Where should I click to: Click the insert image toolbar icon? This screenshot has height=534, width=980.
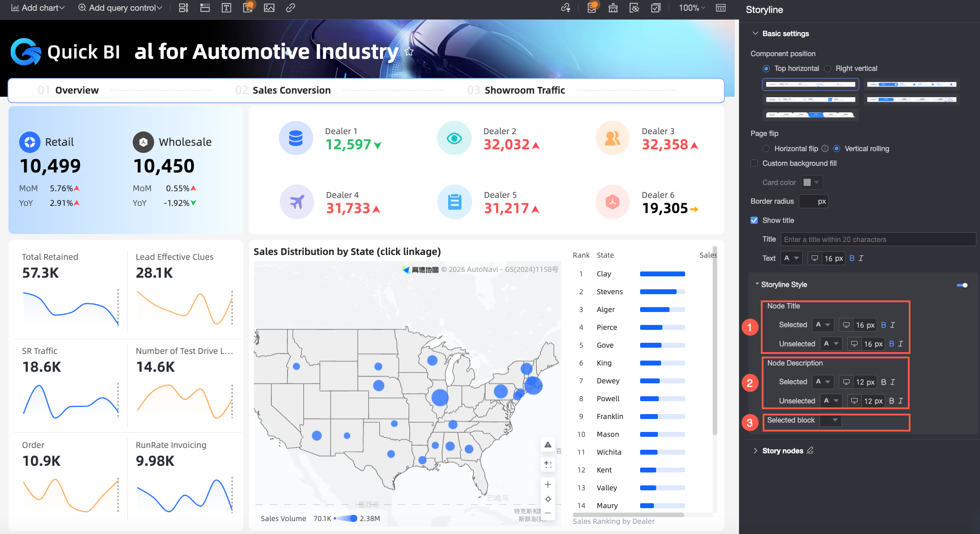(x=269, y=8)
